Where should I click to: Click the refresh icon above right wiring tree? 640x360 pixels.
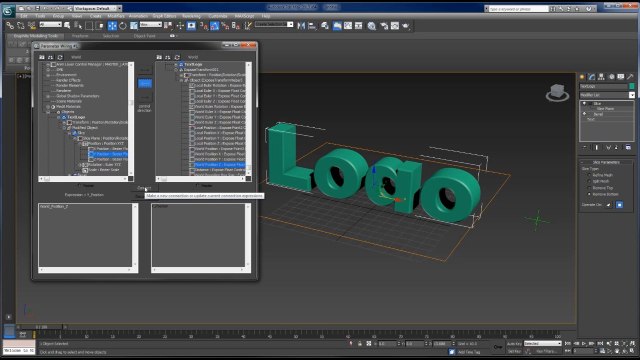[x=177, y=57]
